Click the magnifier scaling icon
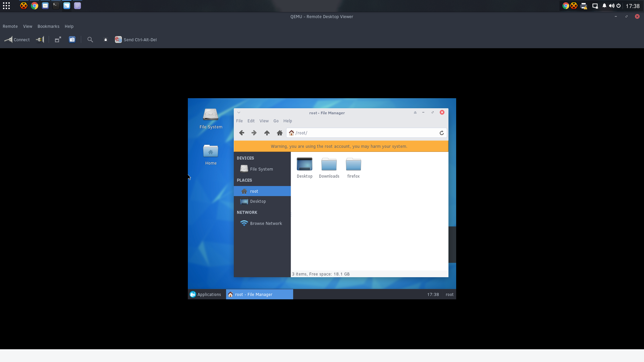This screenshot has width=644, height=362. (90, 40)
